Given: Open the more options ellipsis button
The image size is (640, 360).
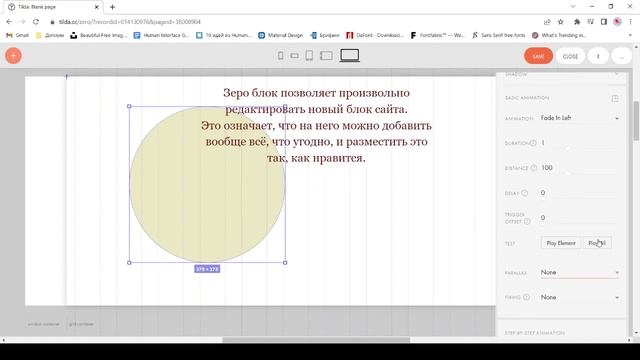Looking at the screenshot, I should pyautogui.click(x=621, y=56).
